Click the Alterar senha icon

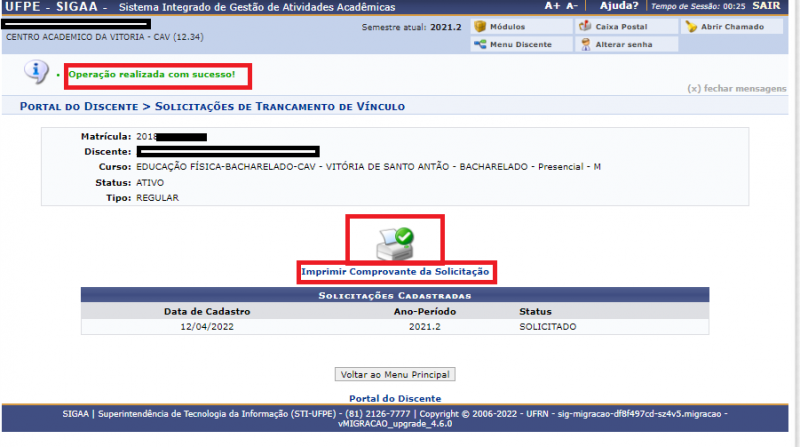coord(585,45)
